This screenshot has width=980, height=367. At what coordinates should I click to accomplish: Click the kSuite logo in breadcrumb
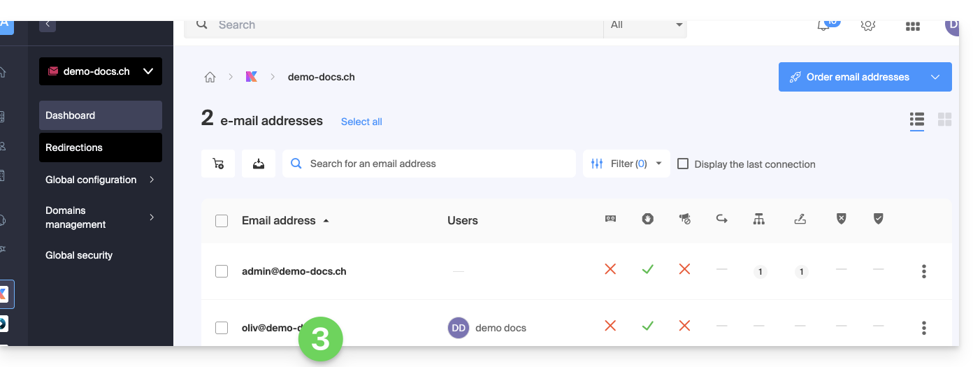(251, 77)
